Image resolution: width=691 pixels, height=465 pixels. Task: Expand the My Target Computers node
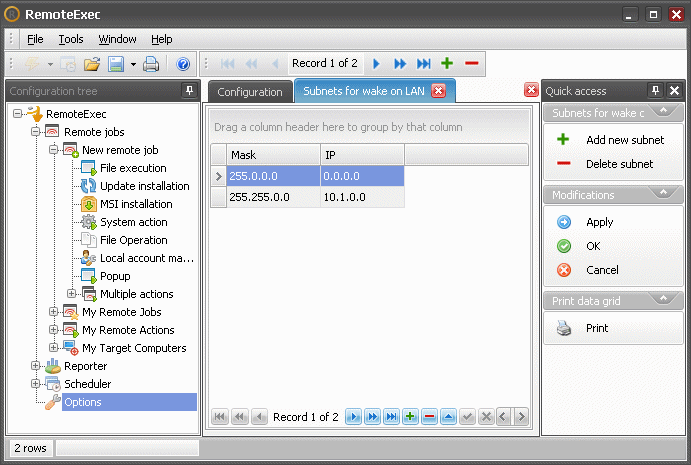(x=53, y=348)
